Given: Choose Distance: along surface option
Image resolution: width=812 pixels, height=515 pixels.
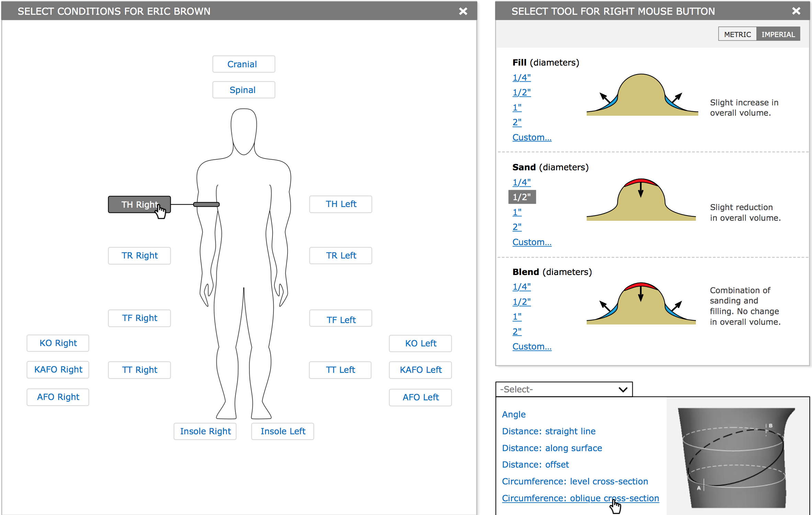Looking at the screenshot, I should point(552,448).
